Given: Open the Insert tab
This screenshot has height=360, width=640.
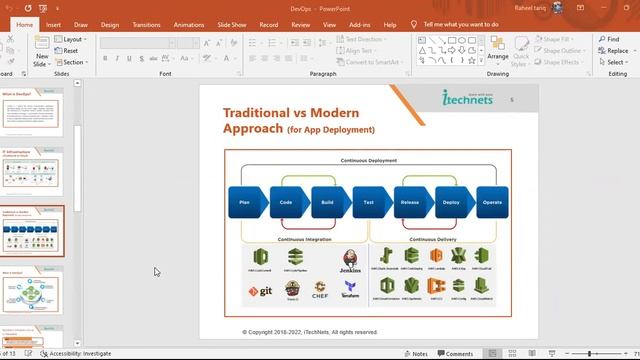Looking at the screenshot, I should click(53, 25).
